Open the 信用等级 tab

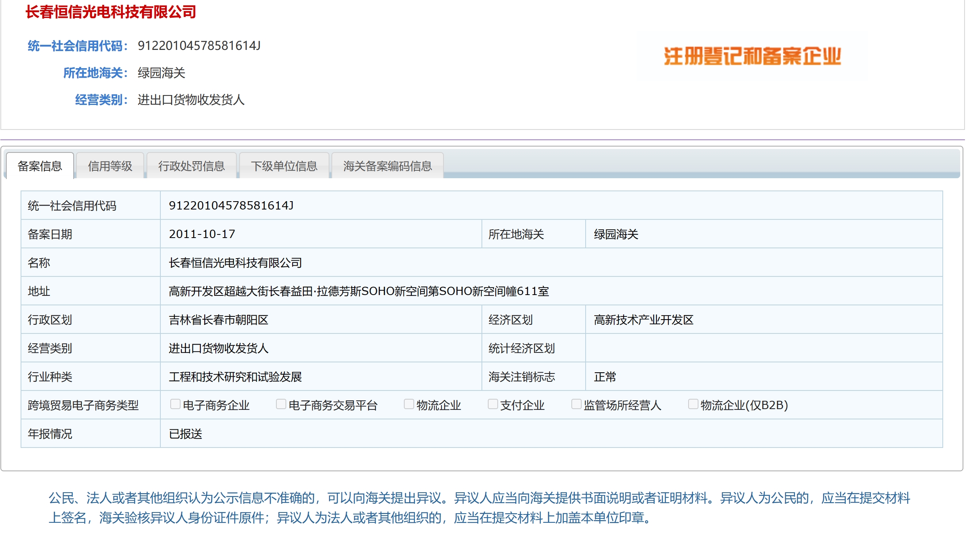pos(110,166)
